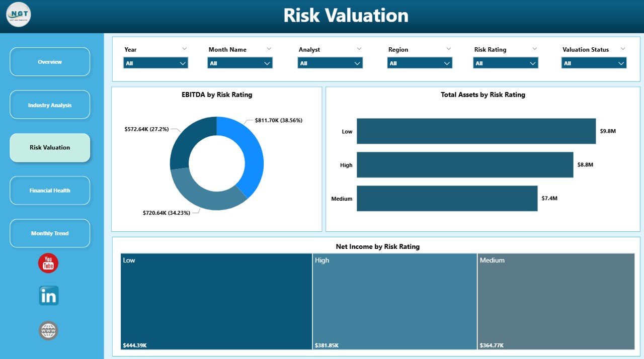This screenshot has width=644, height=359.
Task: Expand the Year slicer dropdown
Action: click(x=183, y=63)
